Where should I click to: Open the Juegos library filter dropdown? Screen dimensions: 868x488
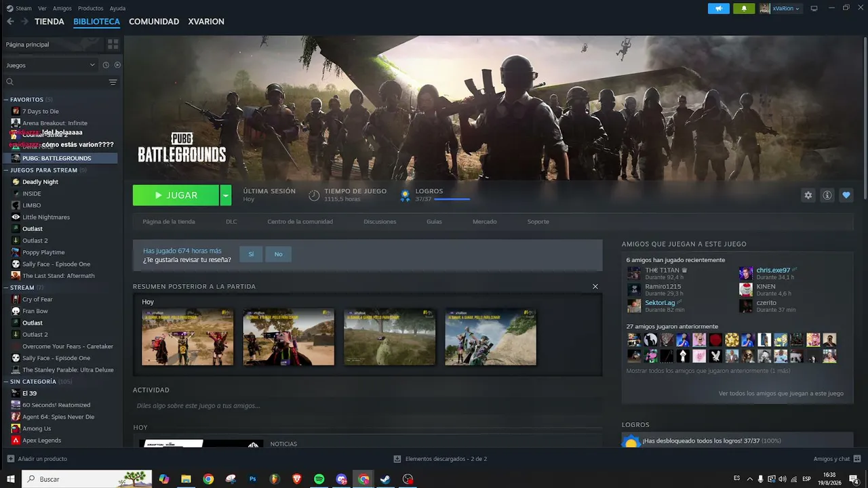coord(50,65)
